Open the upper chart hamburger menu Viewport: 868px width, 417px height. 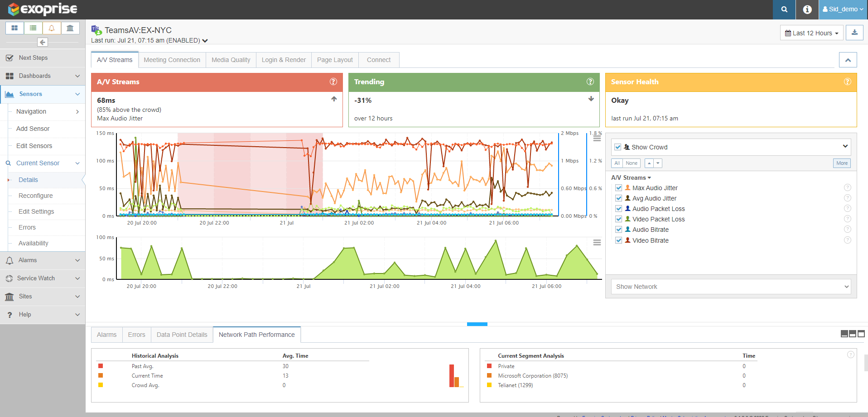[597, 139]
